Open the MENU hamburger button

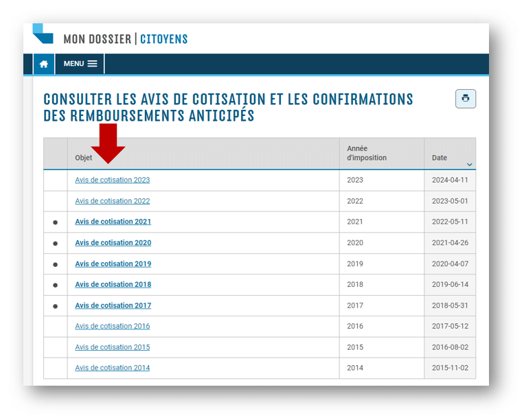80,64
